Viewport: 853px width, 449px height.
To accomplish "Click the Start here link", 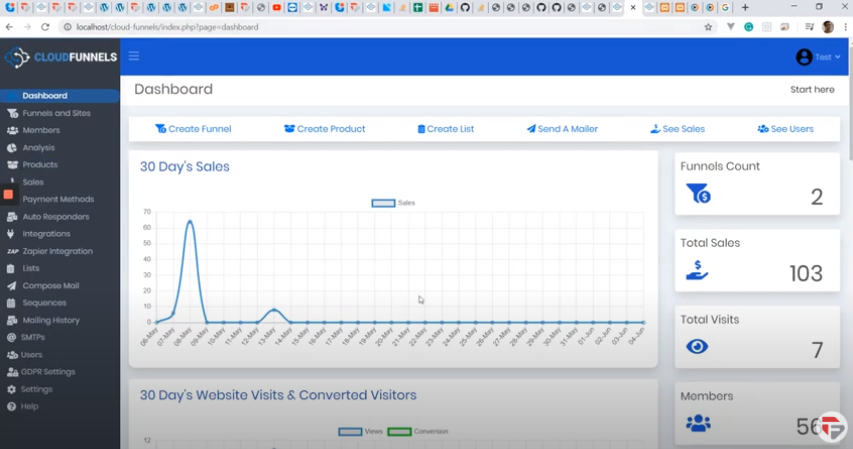I will tap(812, 90).
